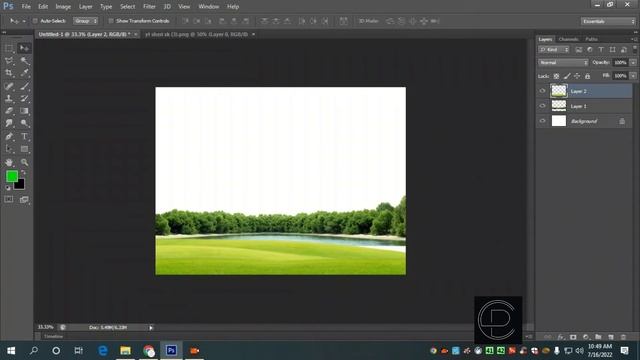Open Fill slider dropdown arrow
Screen dimensions: 640x360
tap(633, 76)
